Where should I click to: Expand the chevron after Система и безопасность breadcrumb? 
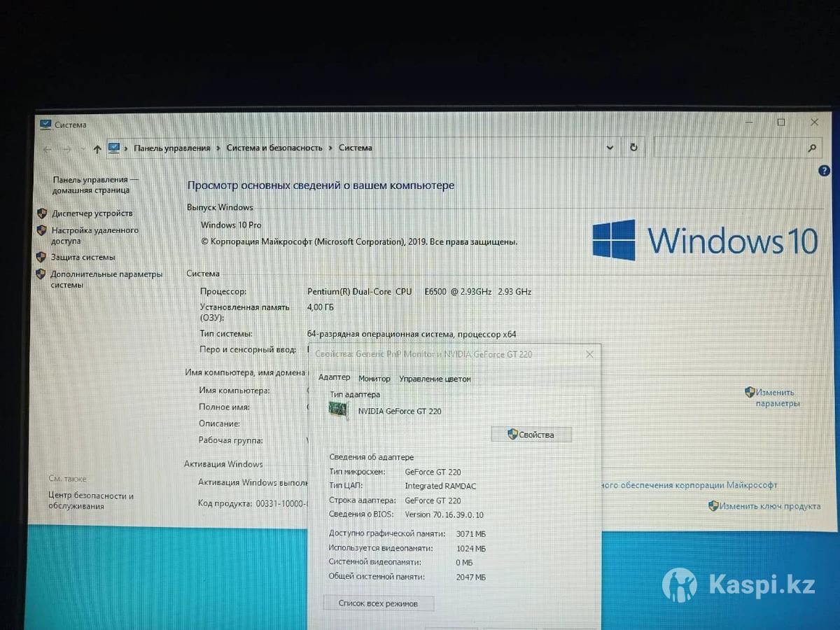pos(331,148)
